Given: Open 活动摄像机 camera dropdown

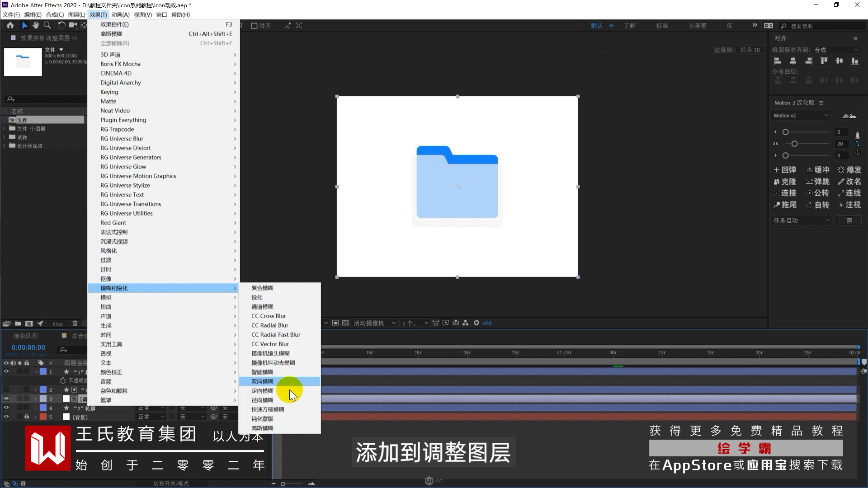Looking at the screenshot, I should tap(374, 323).
